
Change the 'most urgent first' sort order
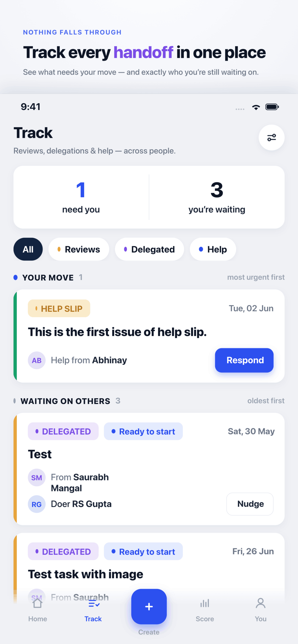pyautogui.click(x=256, y=277)
